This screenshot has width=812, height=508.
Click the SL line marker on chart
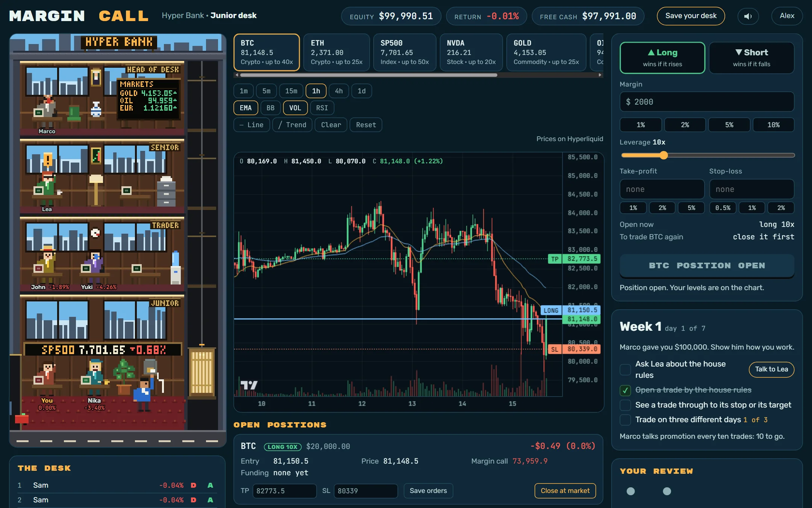(554, 349)
